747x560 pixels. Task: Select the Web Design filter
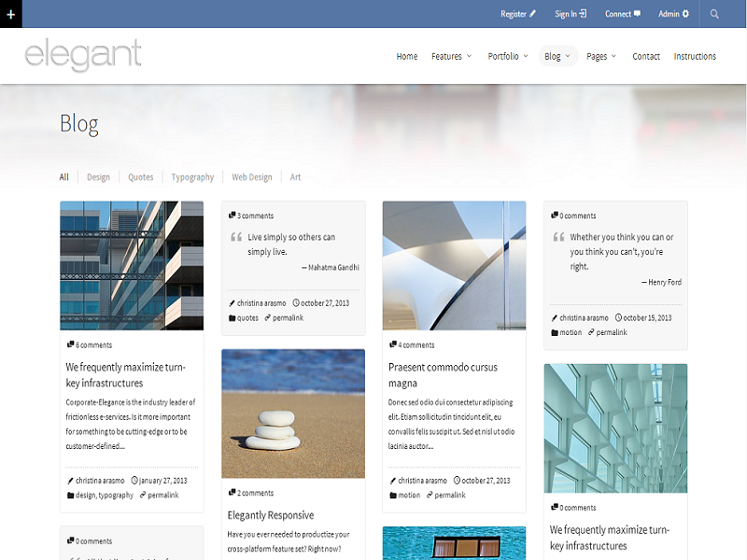[x=252, y=177]
